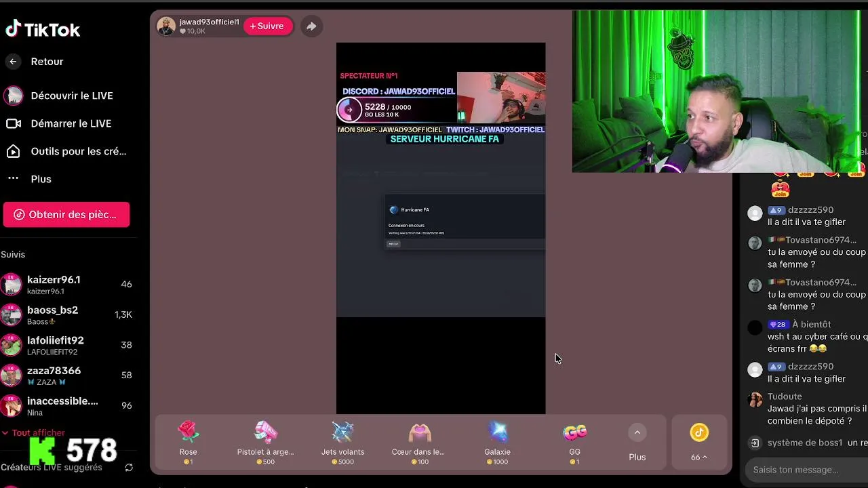Viewport: 868px width, 488px height.
Task: Share the live with arrow icon
Action: pos(311,26)
